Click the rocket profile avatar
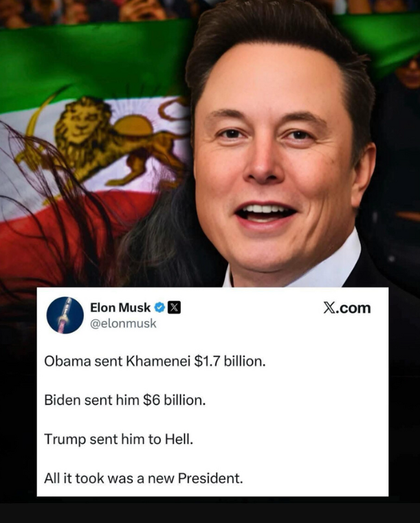The width and height of the screenshot is (420, 523). 65,315
